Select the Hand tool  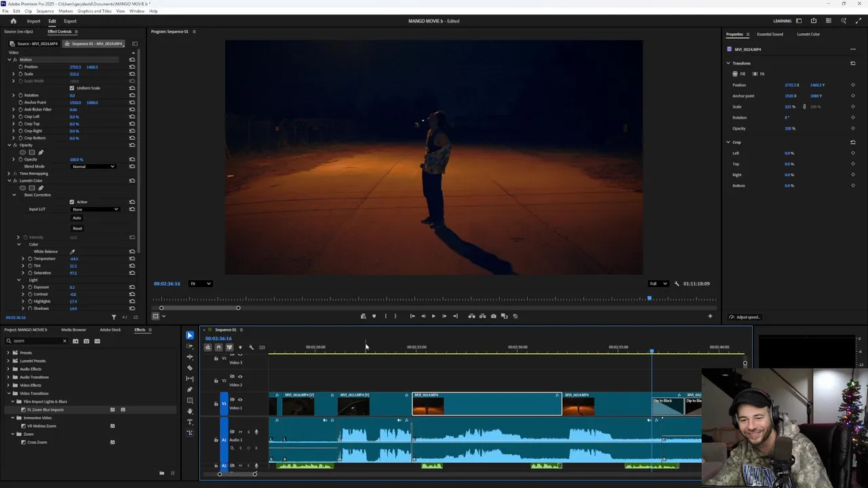190,411
